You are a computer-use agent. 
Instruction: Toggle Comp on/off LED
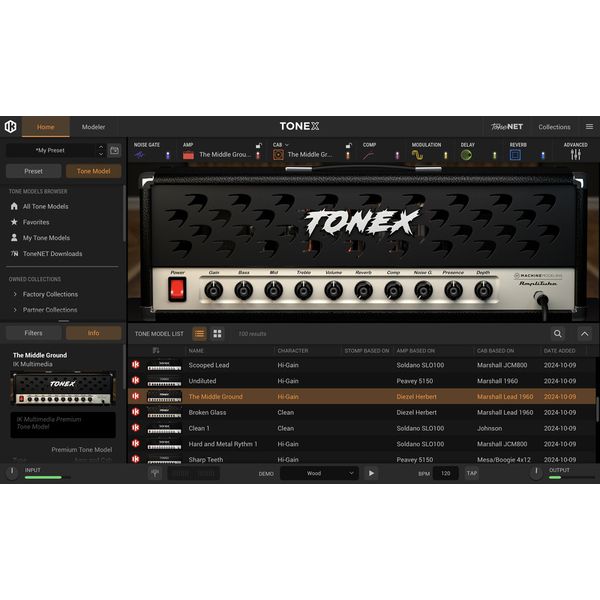click(397, 155)
